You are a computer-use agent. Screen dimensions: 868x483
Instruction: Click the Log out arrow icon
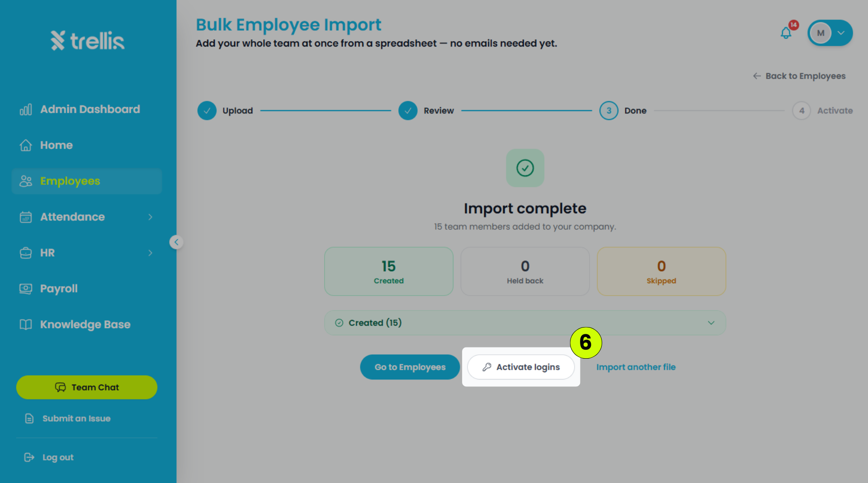[29, 457]
